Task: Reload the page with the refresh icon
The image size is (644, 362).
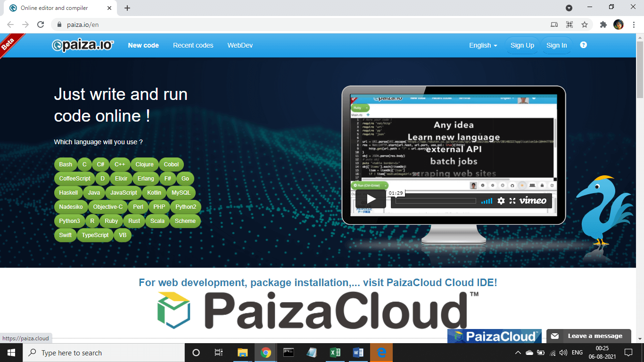Action: point(41,25)
